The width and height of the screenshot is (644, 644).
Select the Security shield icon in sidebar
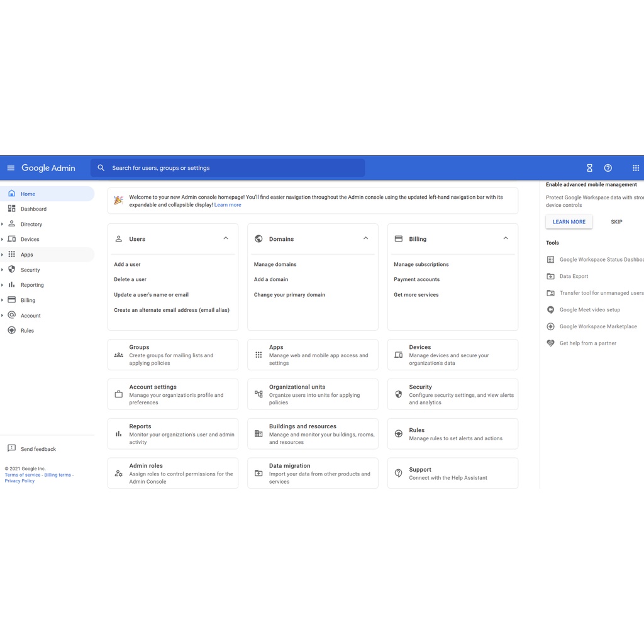tap(11, 269)
